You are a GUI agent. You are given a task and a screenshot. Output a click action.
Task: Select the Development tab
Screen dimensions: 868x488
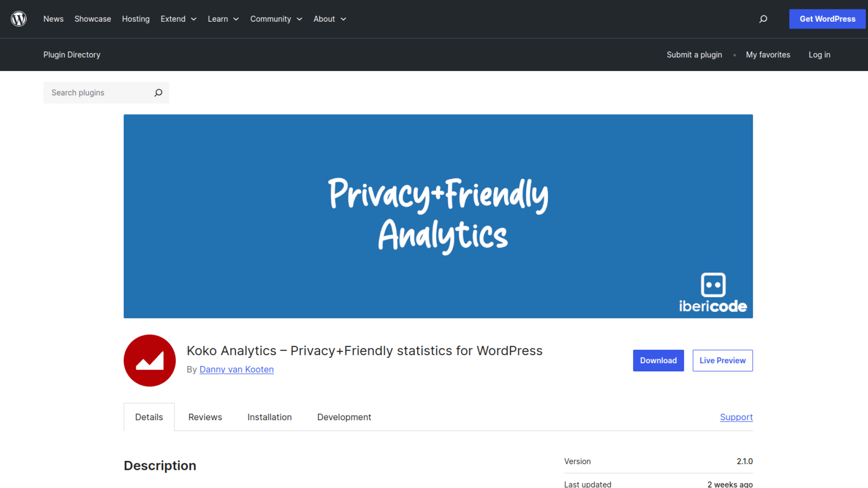[x=344, y=417]
